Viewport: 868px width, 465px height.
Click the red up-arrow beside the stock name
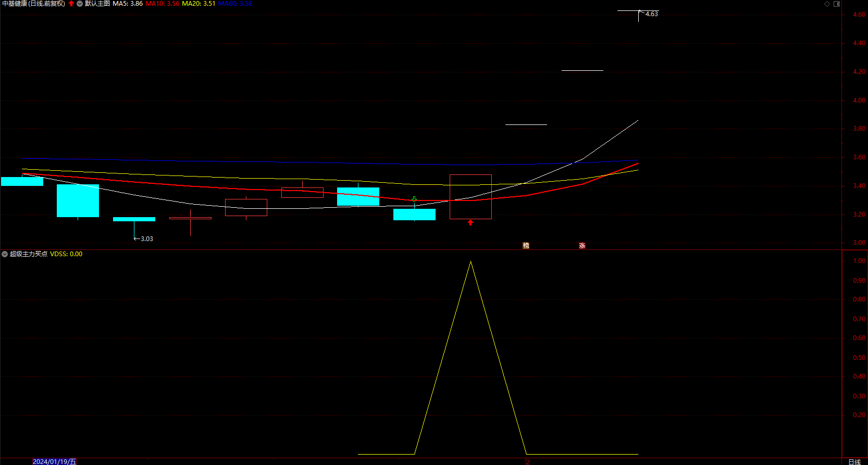(71, 4)
